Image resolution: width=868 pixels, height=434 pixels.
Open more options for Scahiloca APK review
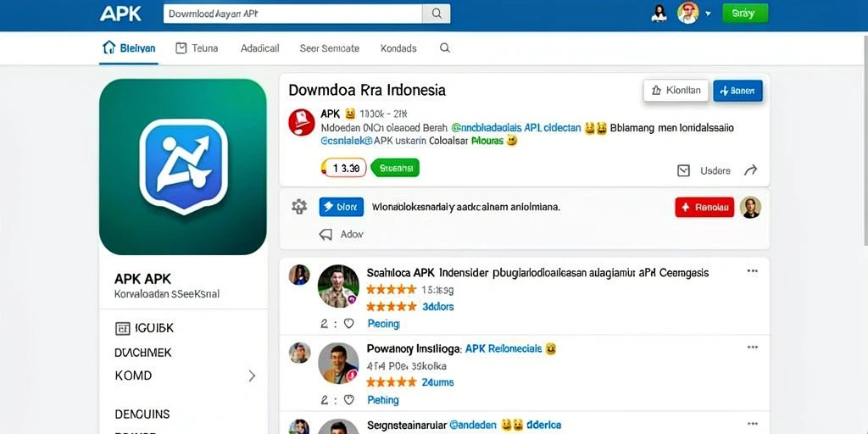tap(753, 270)
